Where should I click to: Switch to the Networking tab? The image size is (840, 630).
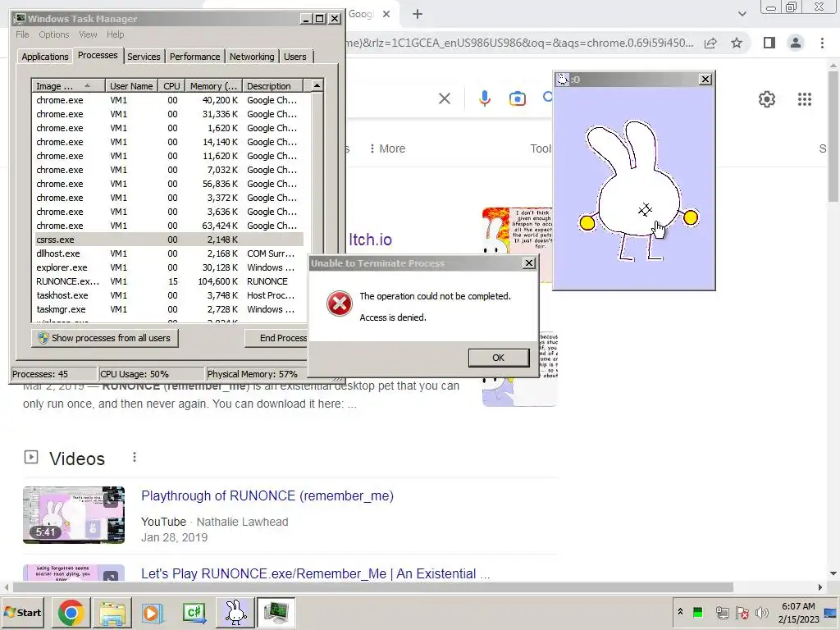[x=252, y=57]
